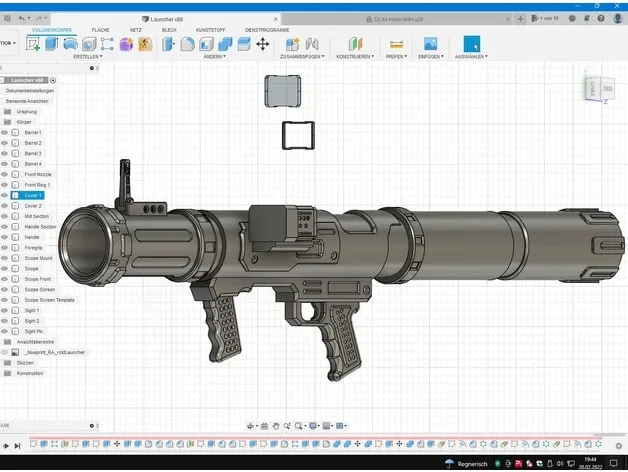Image resolution: width=628 pixels, height=472 pixels.
Task: Click the ViewCube orientation widget
Action: (x=600, y=89)
